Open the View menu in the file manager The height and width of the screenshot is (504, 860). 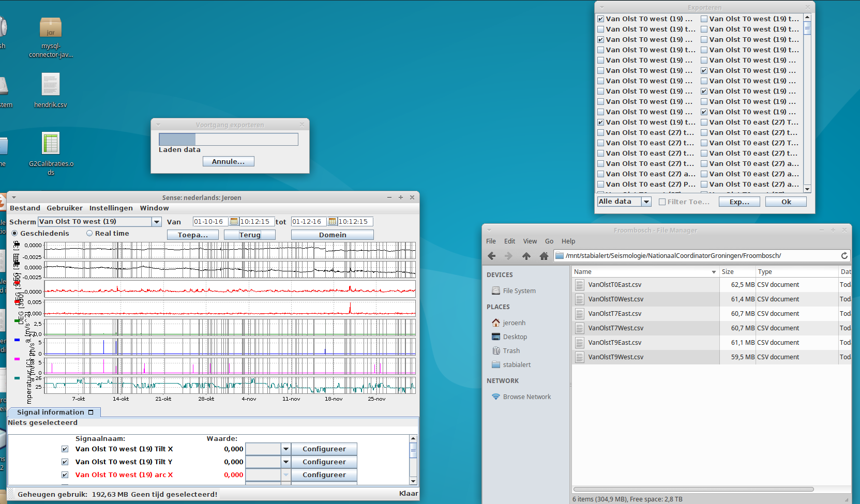[x=530, y=241]
